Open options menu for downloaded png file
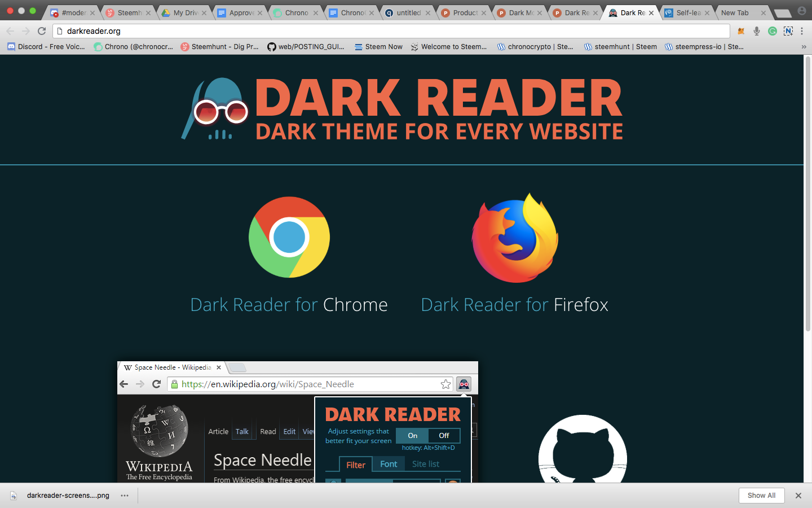Viewport: 812px width, 508px height. click(x=125, y=496)
